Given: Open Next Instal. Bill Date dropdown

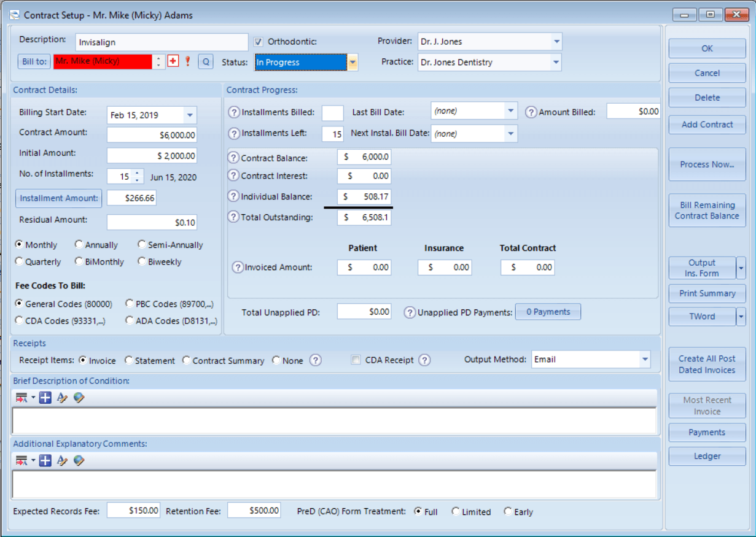Looking at the screenshot, I should pos(511,133).
